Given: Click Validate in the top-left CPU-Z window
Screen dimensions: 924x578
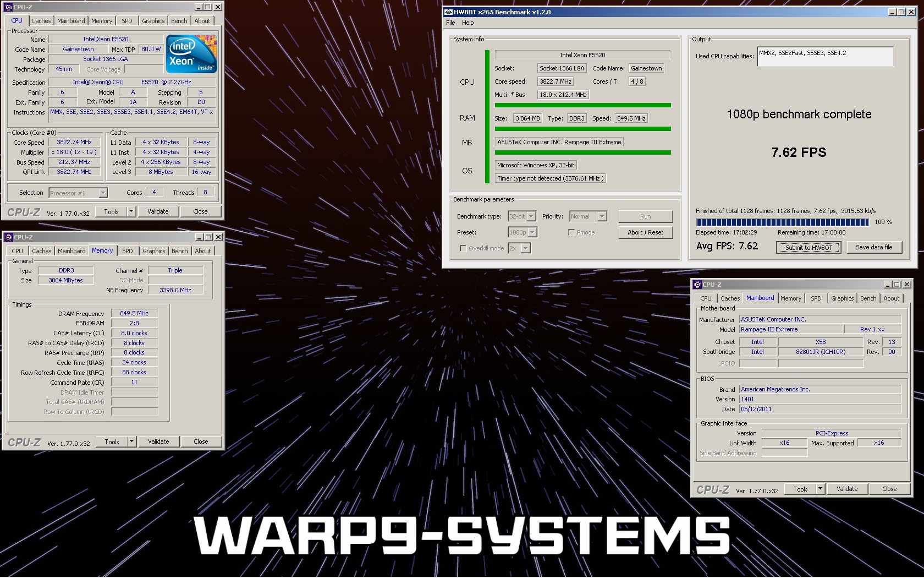Looking at the screenshot, I should [158, 211].
